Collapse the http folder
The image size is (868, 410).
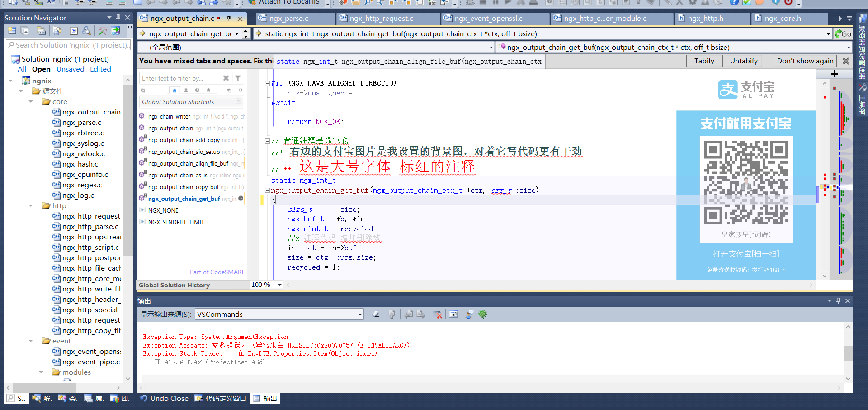tap(31, 206)
